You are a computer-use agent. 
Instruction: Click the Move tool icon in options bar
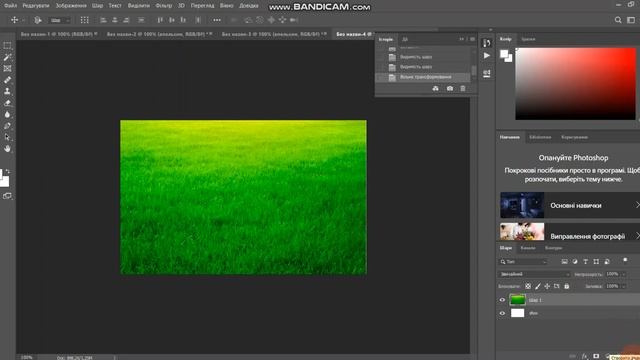click(x=14, y=20)
